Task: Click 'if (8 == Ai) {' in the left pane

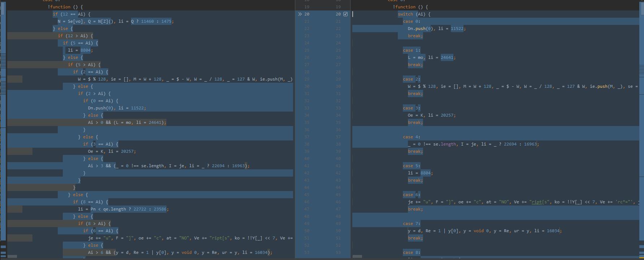Action: point(91,202)
